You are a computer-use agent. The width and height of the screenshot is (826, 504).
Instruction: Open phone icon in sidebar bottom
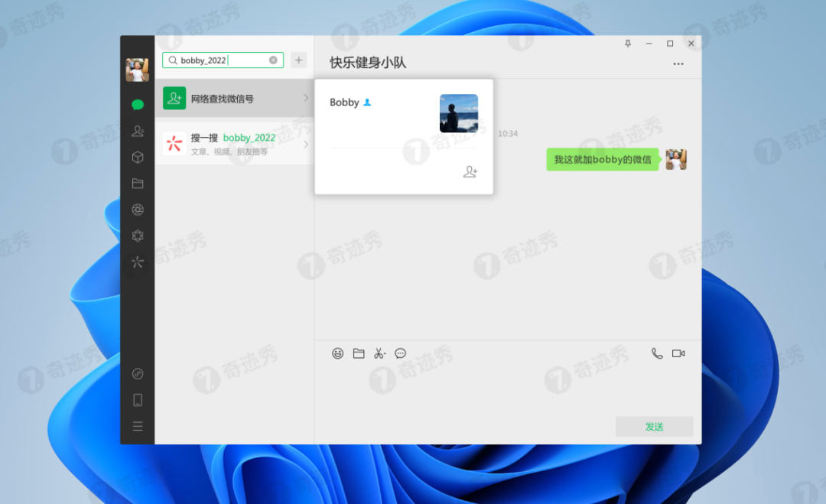138,400
